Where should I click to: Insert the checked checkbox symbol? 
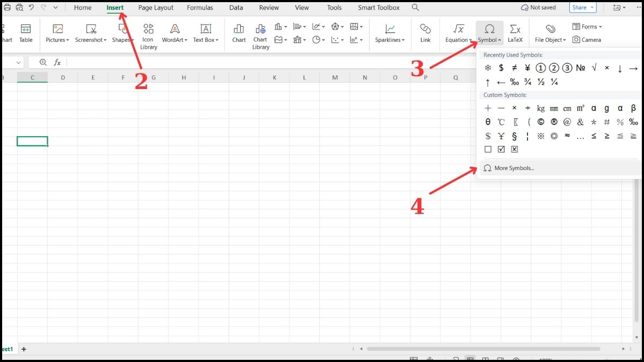(501, 149)
